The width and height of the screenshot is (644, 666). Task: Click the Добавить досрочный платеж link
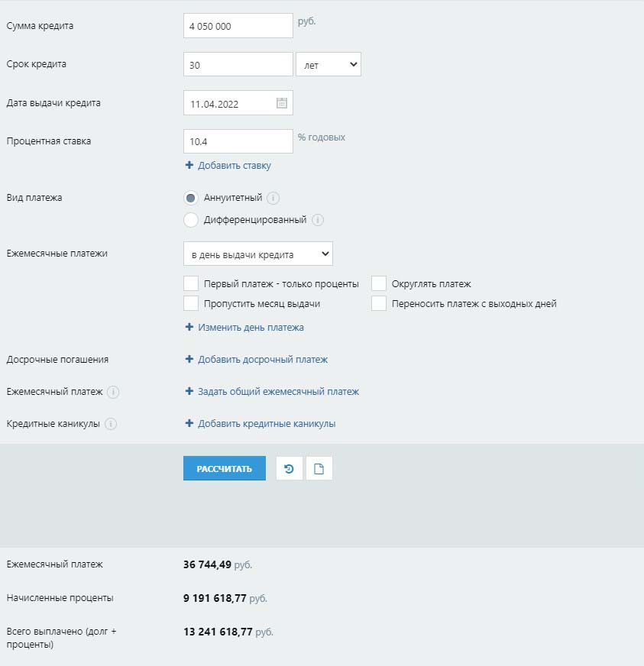(262, 360)
